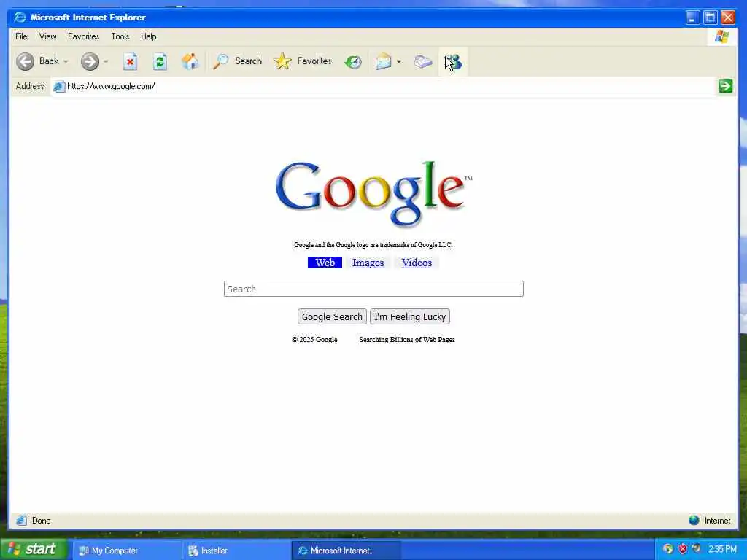The width and height of the screenshot is (747, 560).
Task: Click the Back arrow button
Action: pyautogui.click(x=26, y=61)
